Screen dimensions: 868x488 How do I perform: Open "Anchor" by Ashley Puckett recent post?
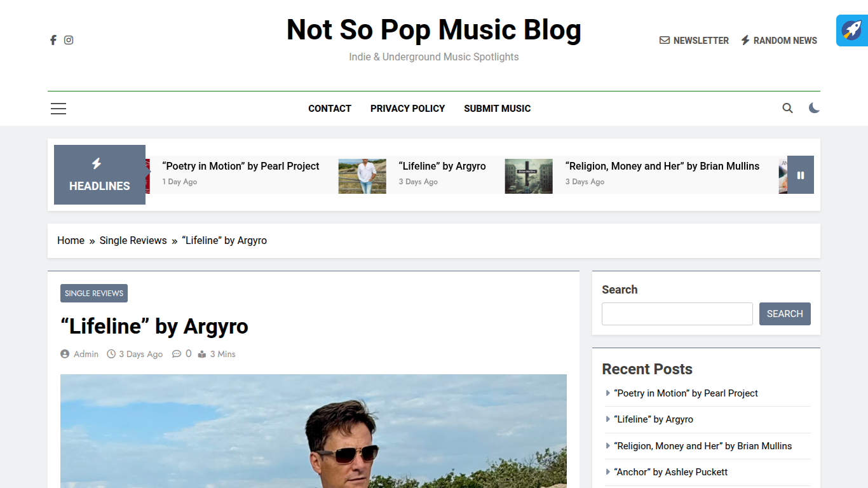[670, 472]
